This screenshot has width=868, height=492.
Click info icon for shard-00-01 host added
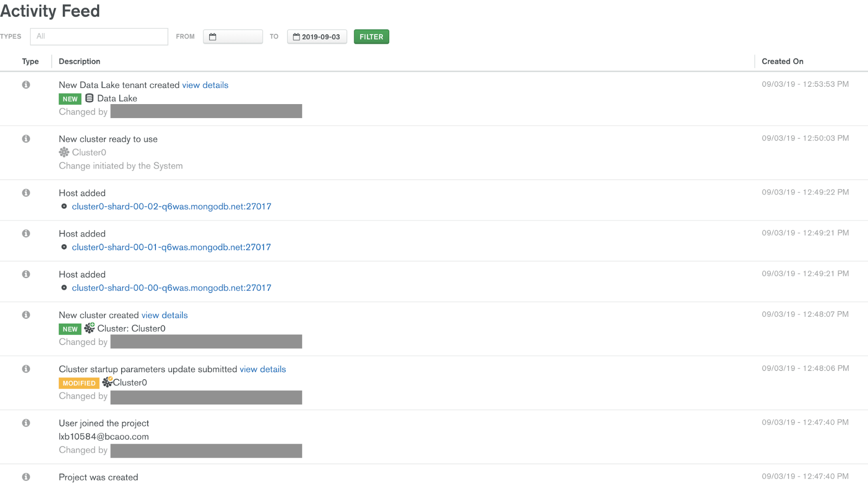26,233
